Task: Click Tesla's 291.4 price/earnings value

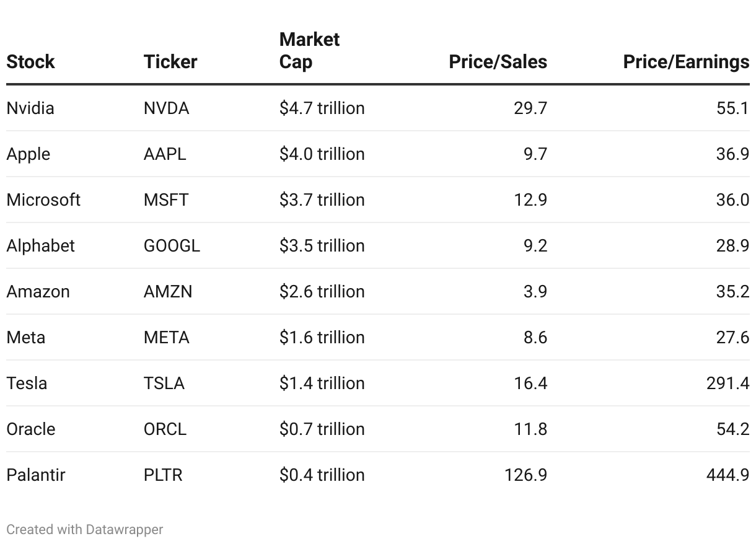Action: (727, 384)
